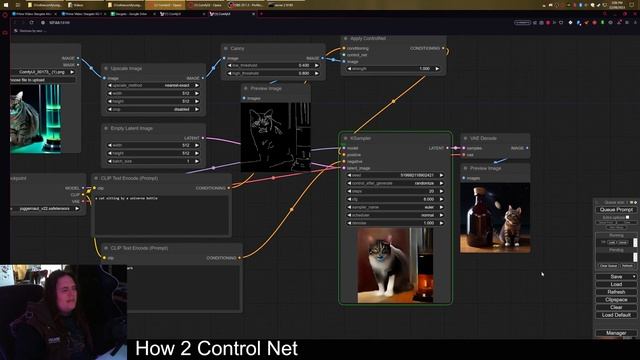Increase ControlNet strength with right arrow
This screenshot has height=360, width=640.
click(x=437, y=69)
